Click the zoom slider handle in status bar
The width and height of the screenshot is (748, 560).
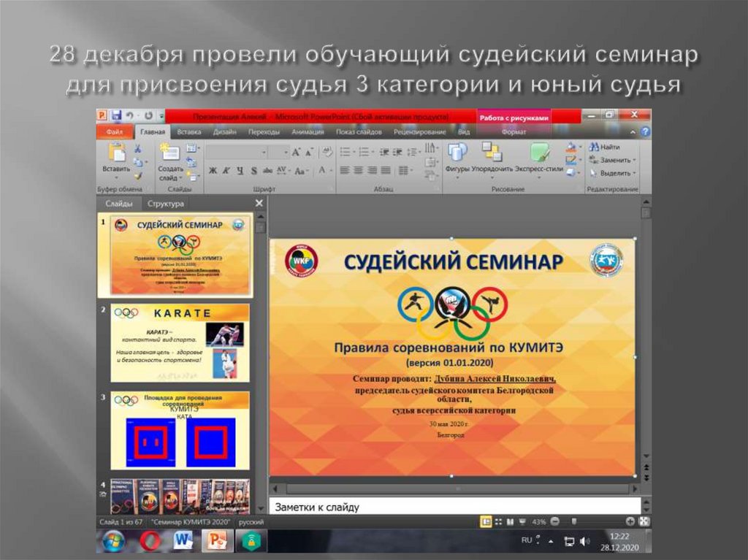point(574,522)
